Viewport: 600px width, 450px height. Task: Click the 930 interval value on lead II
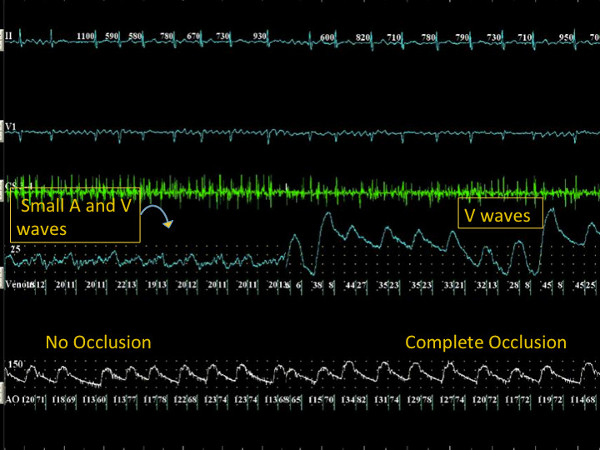point(259,36)
